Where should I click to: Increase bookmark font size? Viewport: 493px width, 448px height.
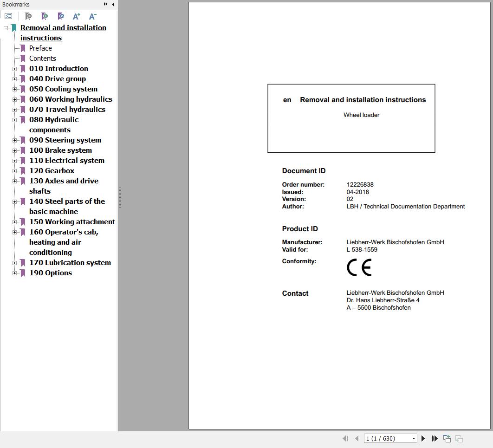coord(77,16)
